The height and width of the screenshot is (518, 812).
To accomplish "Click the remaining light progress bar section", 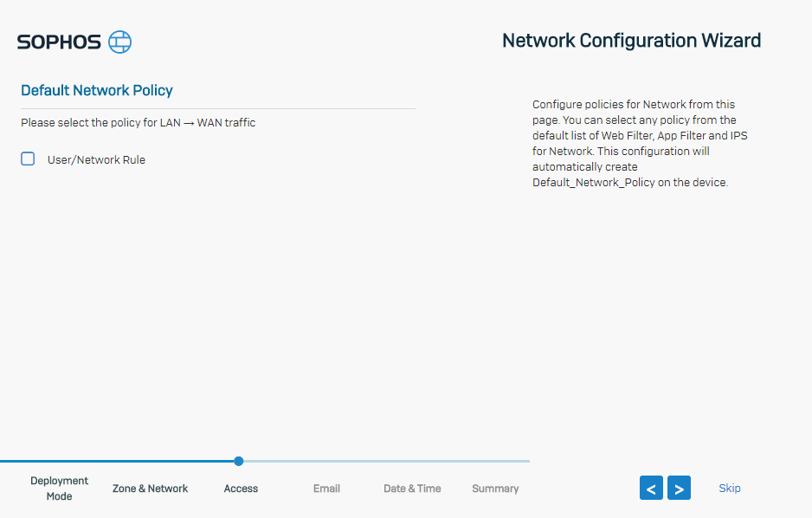I will (x=386, y=461).
